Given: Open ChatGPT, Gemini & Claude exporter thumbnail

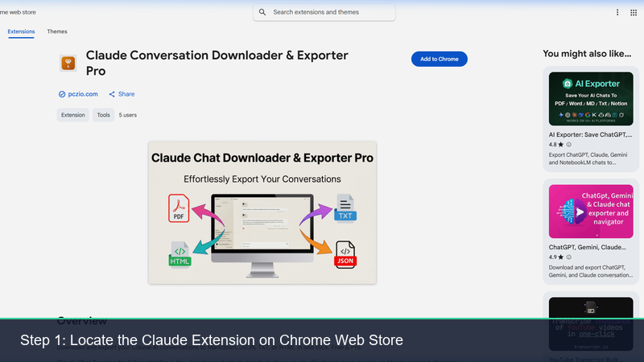Looking at the screenshot, I should tap(591, 212).
